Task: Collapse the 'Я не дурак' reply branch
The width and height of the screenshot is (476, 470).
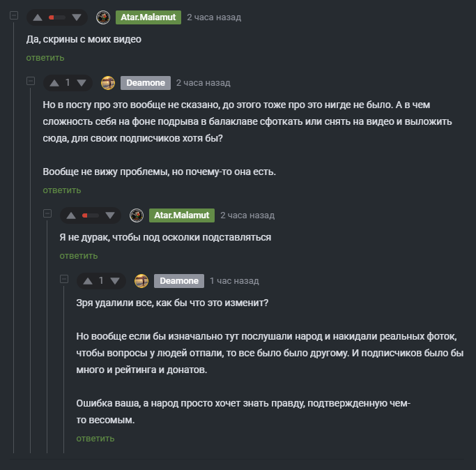Action: click(47, 213)
